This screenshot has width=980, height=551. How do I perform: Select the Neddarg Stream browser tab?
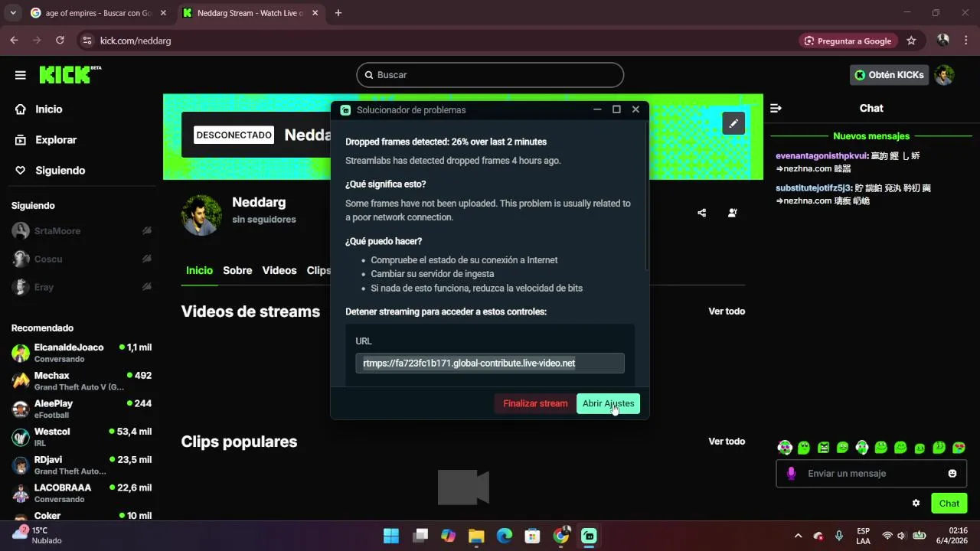tap(250, 13)
